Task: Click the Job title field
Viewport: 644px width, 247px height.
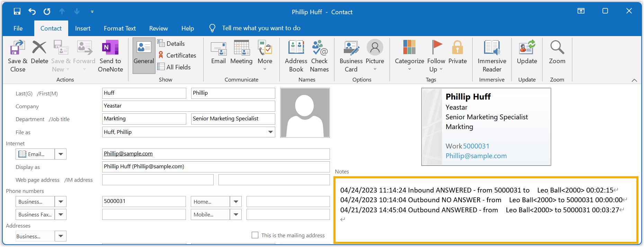Action: click(x=233, y=119)
